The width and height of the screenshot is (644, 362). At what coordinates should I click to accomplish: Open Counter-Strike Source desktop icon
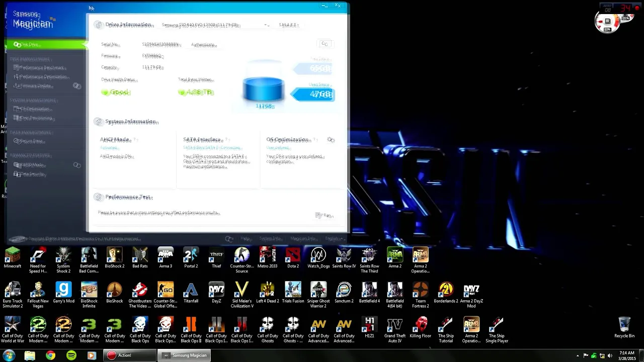coord(242,260)
